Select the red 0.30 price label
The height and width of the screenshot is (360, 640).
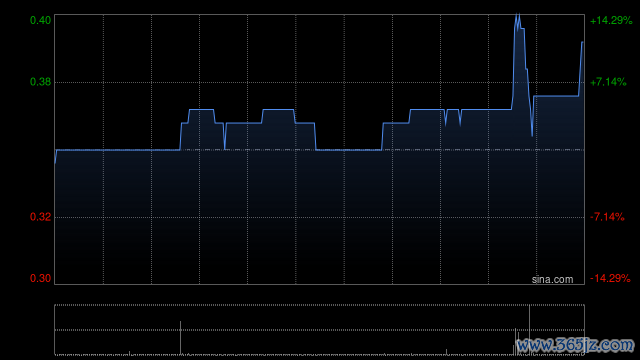point(40,278)
